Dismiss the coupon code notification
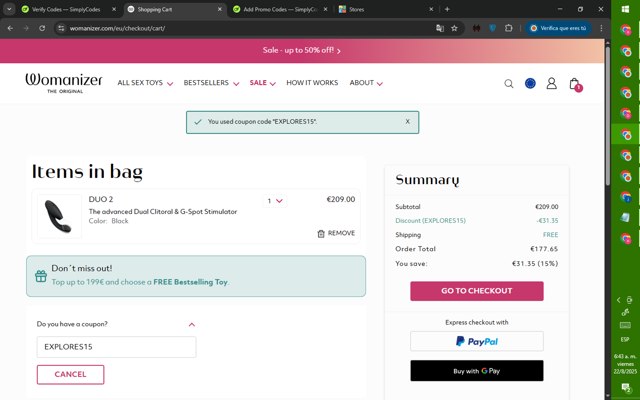Image resolution: width=640 pixels, height=400 pixels. [407, 122]
